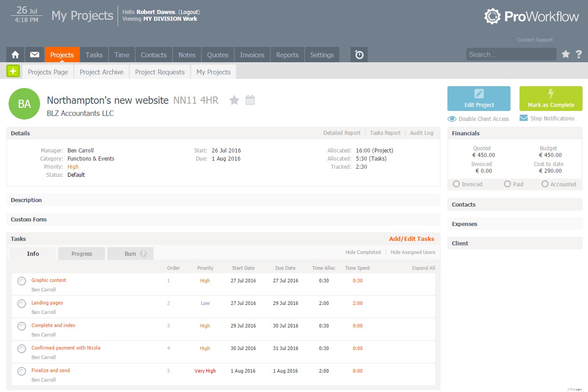Click inside the search field

pyautogui.click(x=511, y=54)
